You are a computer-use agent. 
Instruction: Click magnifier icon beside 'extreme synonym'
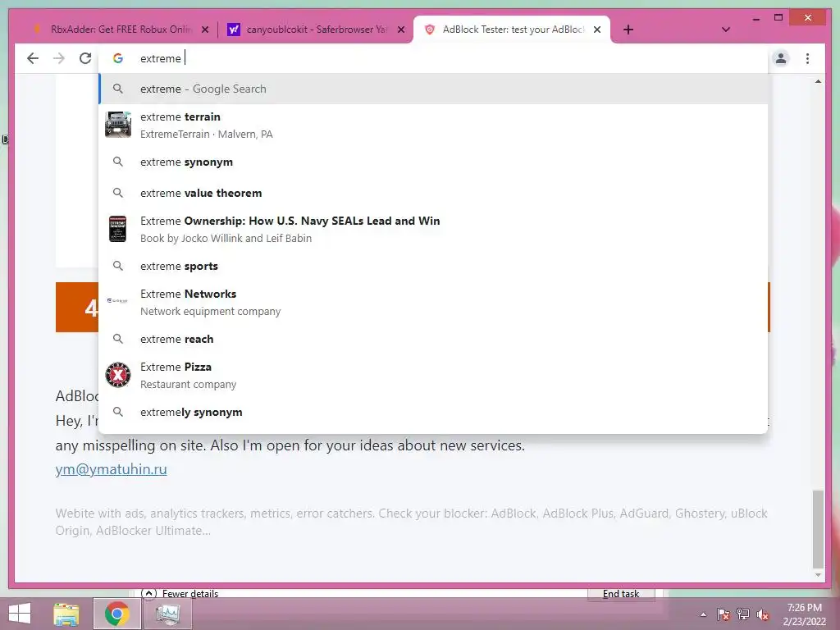118,162
